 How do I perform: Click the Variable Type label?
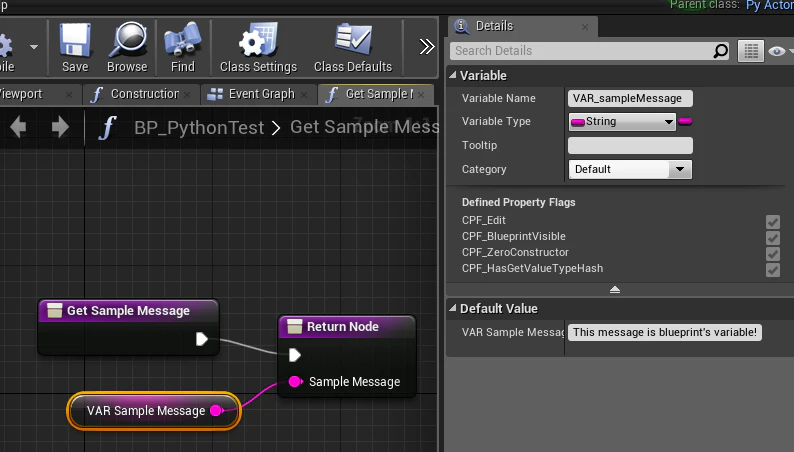click(x=496, y=121)
